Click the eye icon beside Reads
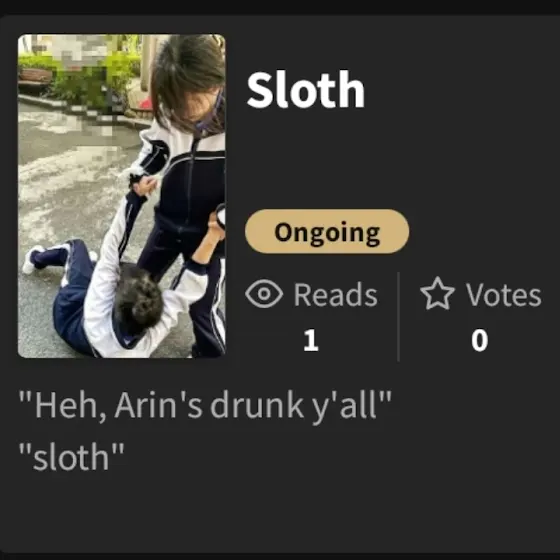 coord(264,294)
